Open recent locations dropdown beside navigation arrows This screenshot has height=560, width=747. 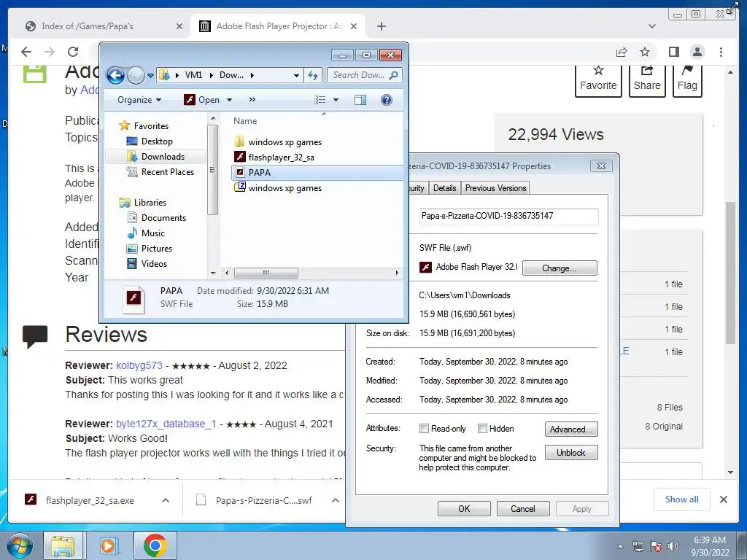150,75
